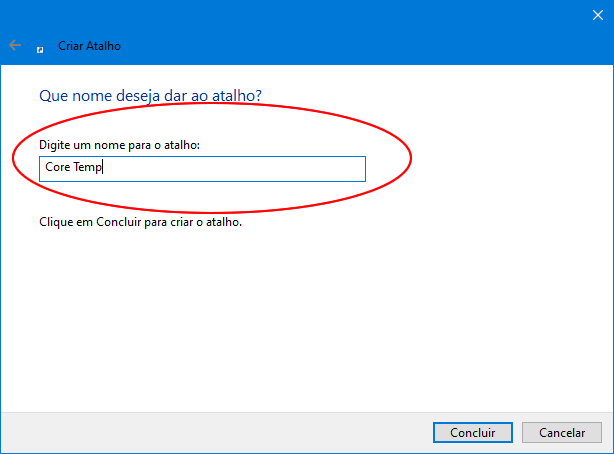Click the shortcut icon beside Criar Atalho
The image size is (614, 454).
[40, 47]
